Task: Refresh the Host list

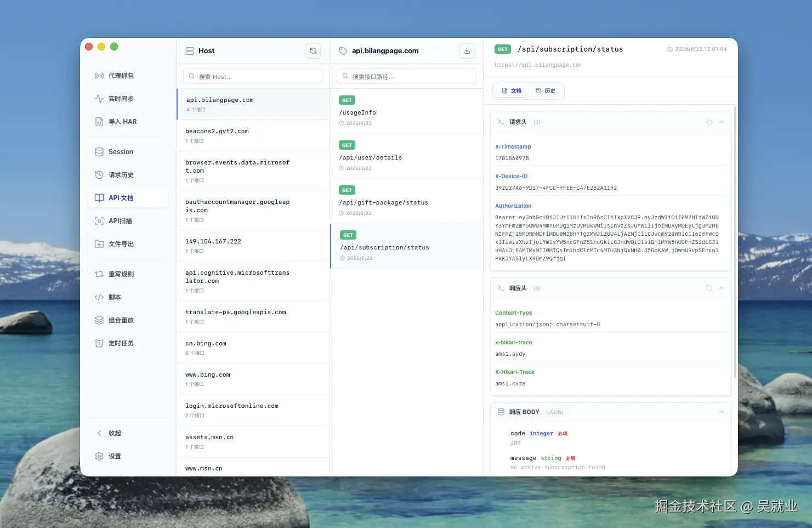Action: (x=313, y=51)
